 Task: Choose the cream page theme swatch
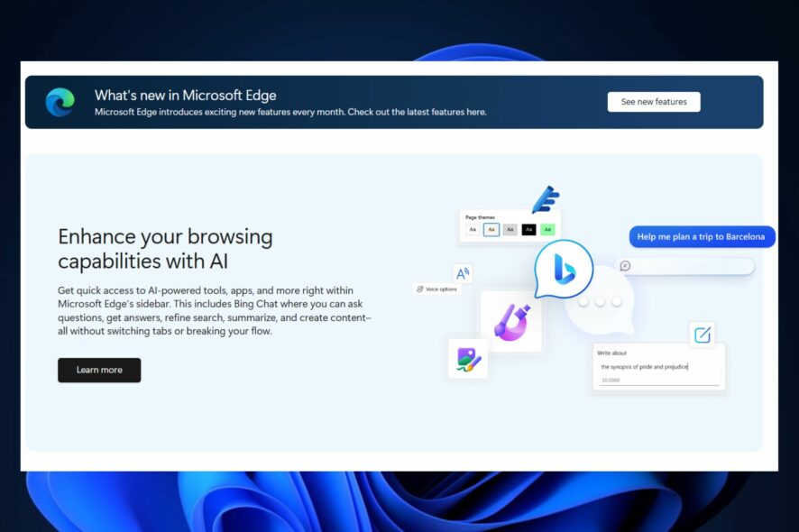[x=491, y=230]
